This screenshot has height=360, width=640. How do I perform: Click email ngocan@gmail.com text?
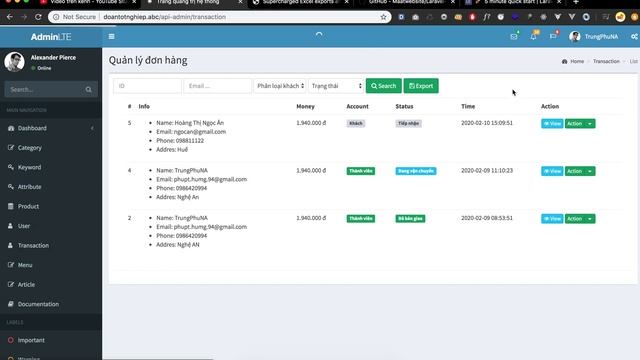(x=200, y=131)
